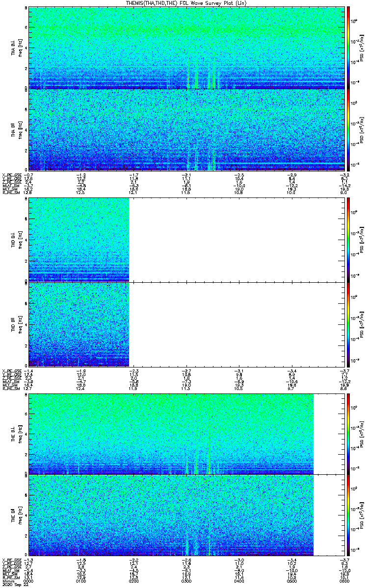Click the THD B-perpendicular PSD color bar
368x588 pixels.
click(x=348, y=240)
